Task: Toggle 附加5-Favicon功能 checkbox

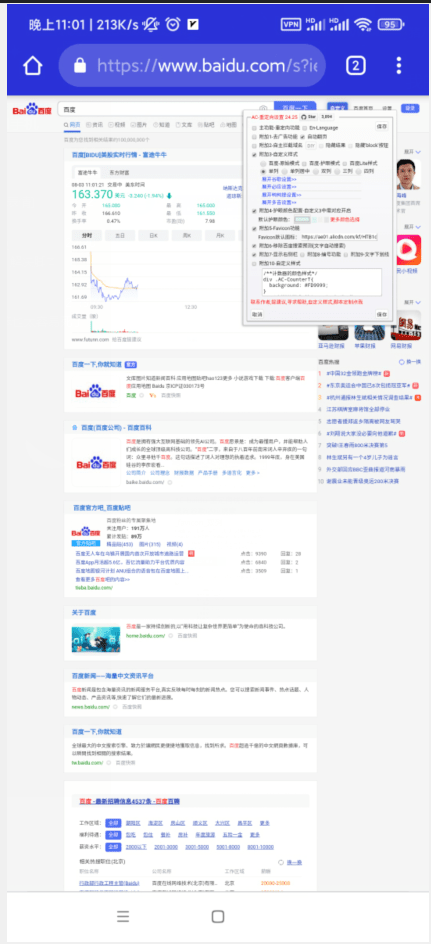Action: [254, 228]
